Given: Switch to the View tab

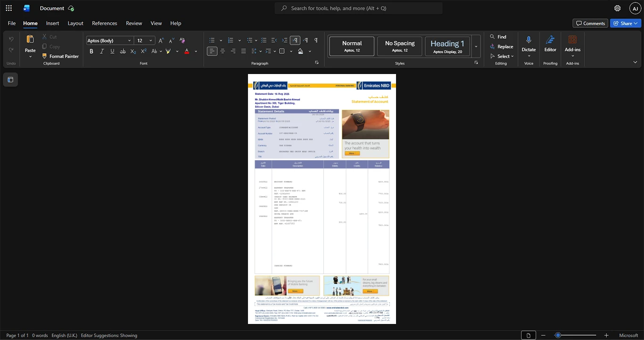Looking at the screenshot, I should pyautogui.click(x=156, y=23).
